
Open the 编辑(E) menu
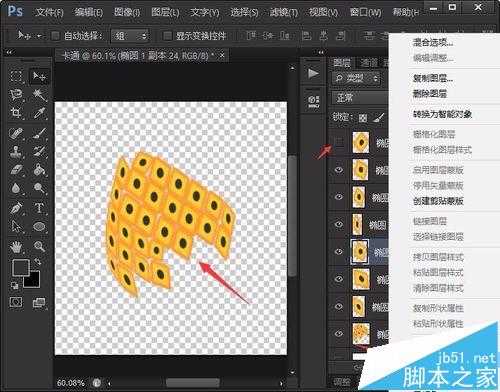[x=89, y=13]
